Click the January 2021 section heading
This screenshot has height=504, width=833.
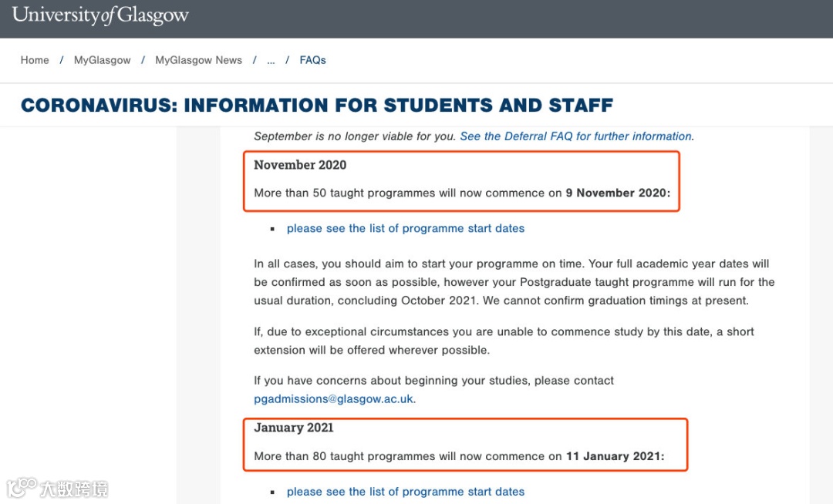(x=294, y=428)
